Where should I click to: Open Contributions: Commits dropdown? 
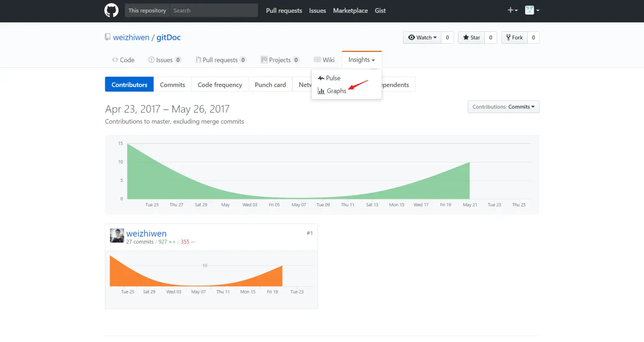coord(503,107)
